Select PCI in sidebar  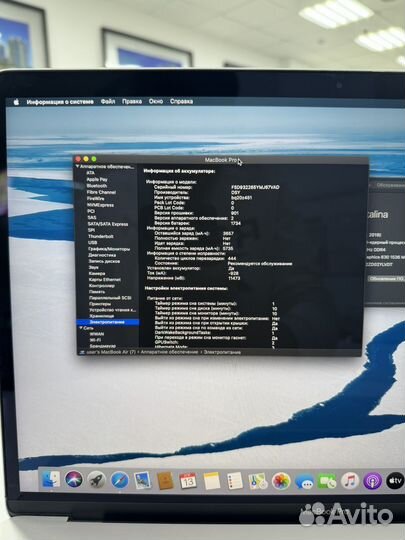pos(91,211)
